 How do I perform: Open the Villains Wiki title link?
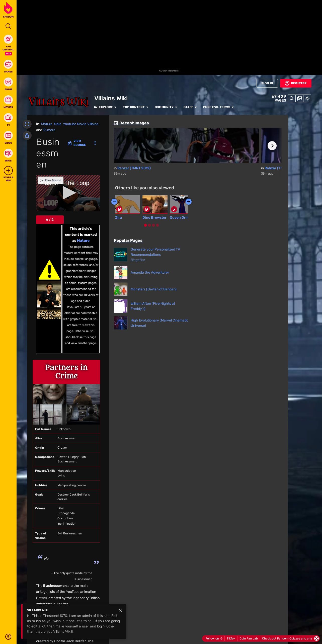click(111, 98)
